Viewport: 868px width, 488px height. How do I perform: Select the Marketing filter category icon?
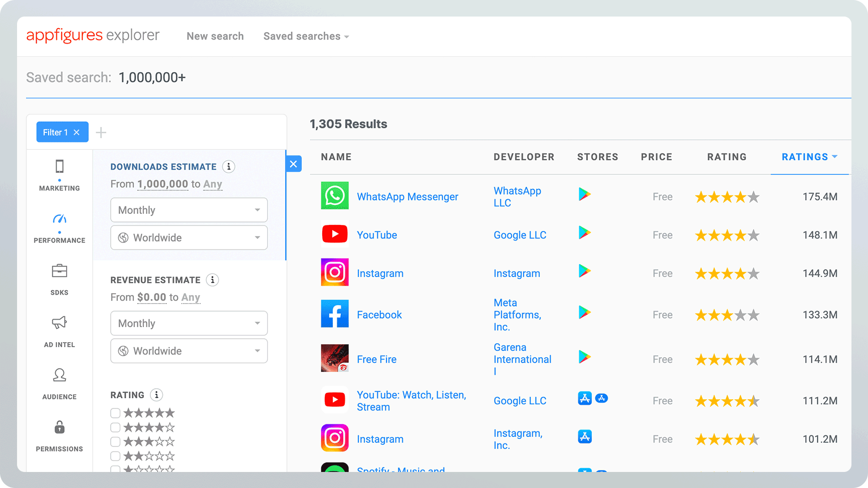pos(59,165)
